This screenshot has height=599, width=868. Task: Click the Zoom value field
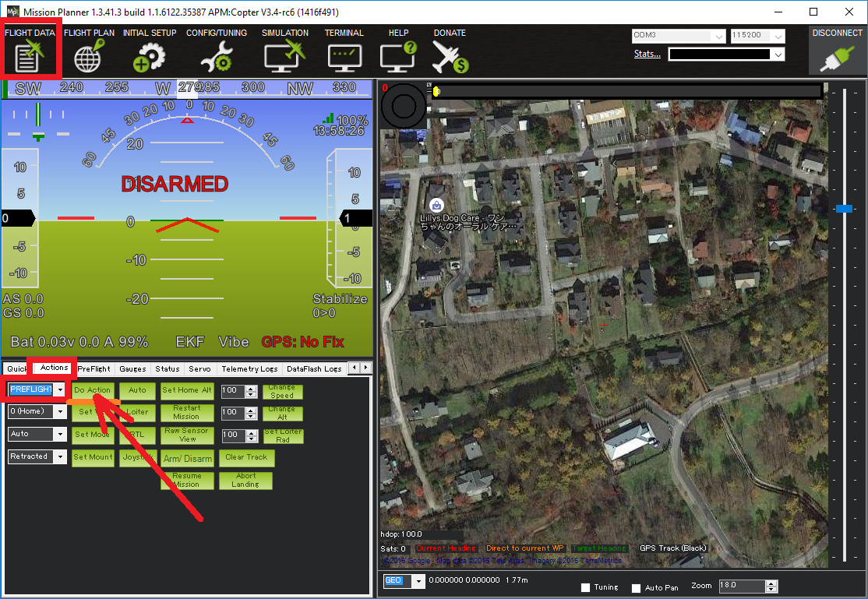click(x=740, y=586)
